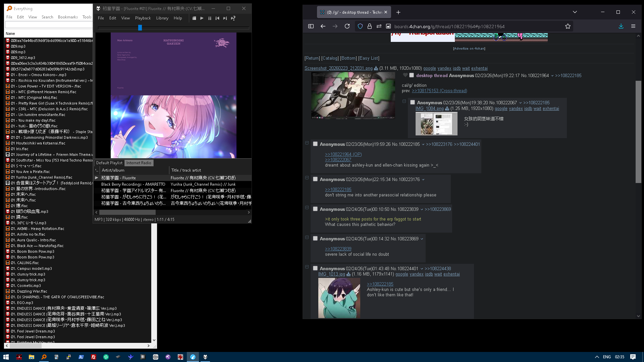
Task: Collapse post No.108222185 with its minus toggle
Action: click(307, 143)
